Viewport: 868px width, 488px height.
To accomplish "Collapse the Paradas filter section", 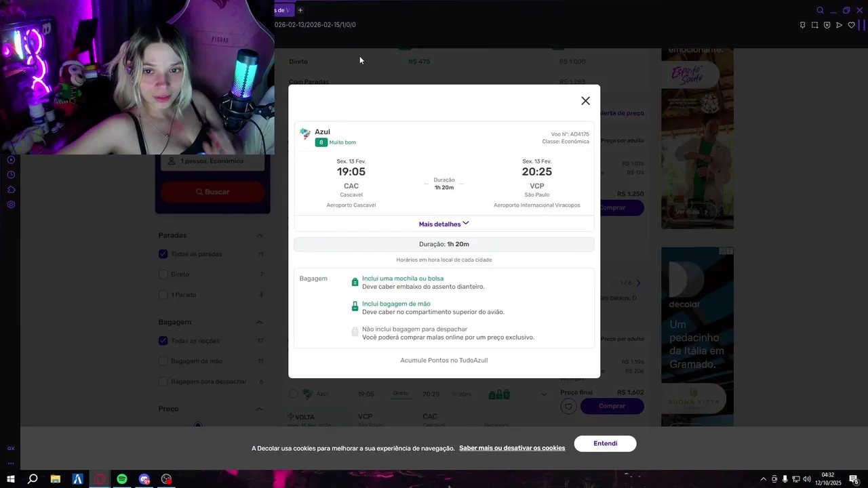I will (259, 235).
